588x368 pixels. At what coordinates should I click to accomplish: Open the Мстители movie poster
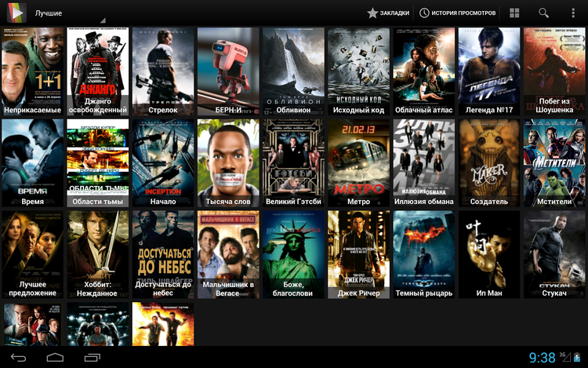(x=554, y=163)
